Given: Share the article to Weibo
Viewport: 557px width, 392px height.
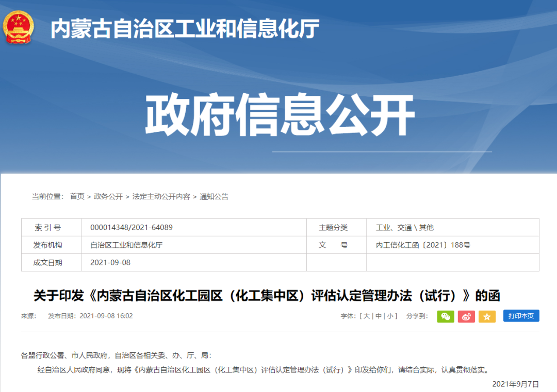Looking at the screenshot, I should (466, 316).
